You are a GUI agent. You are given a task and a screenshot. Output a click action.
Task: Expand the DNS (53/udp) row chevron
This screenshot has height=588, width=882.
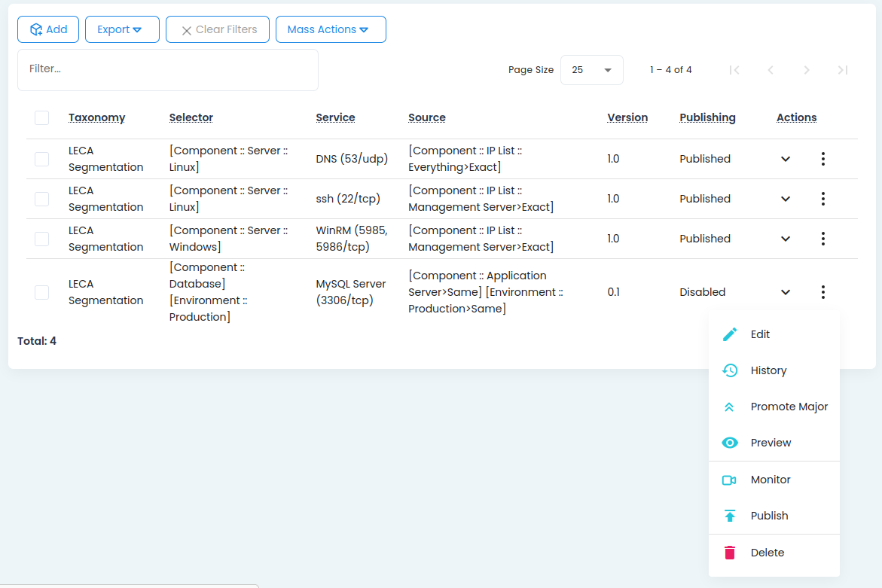(786, 159)
